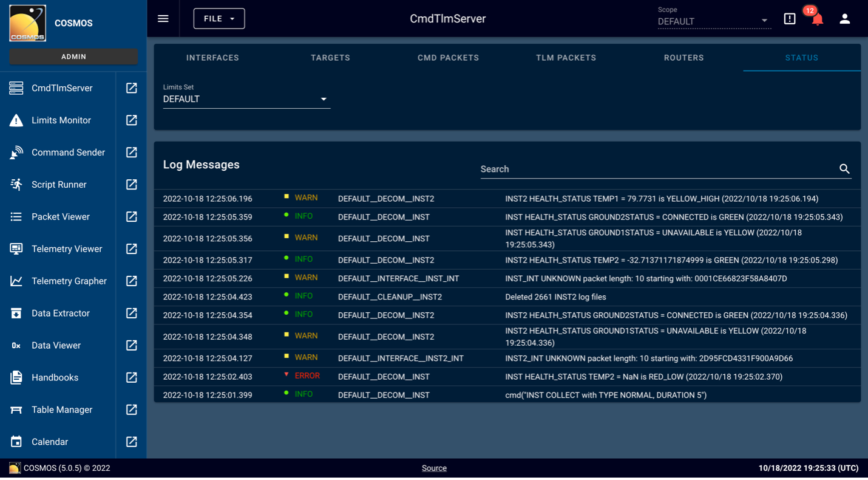The width and height of the screenshot is (868, 480).
Task: Open the notifications bell
Action: click(x=817, y=19)
